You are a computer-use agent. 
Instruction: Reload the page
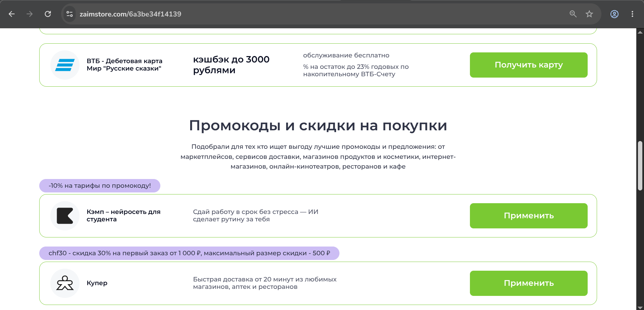48,14
